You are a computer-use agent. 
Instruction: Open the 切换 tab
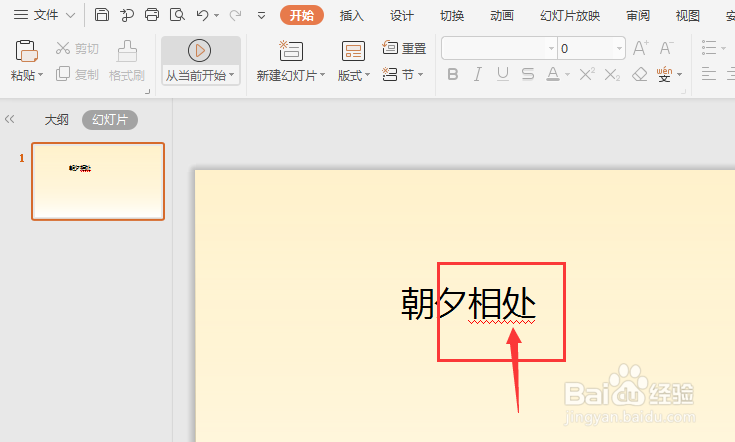tap(452, 15)
